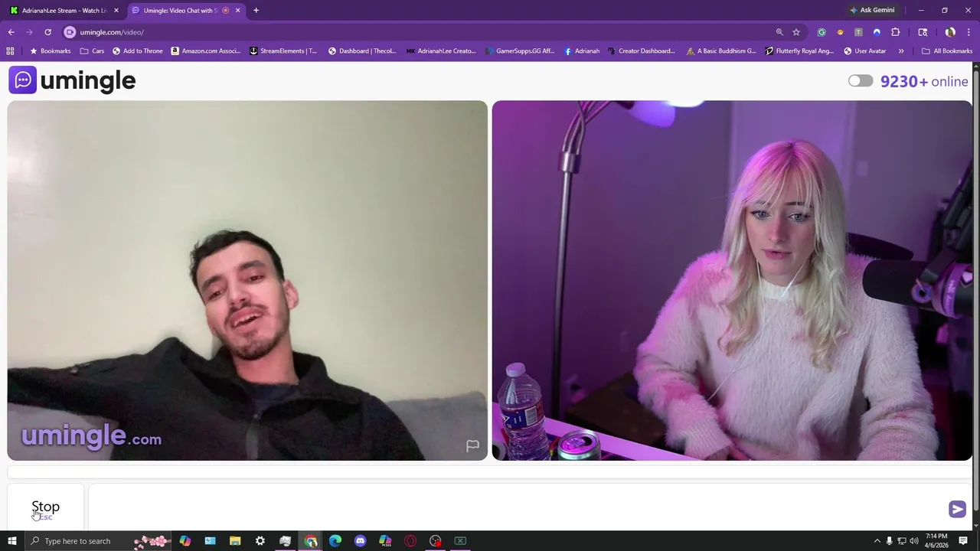This screenshot has width=980, height=551.
Task: Open Microsoft Edge from the taskbar
Action: click(335, 541)
